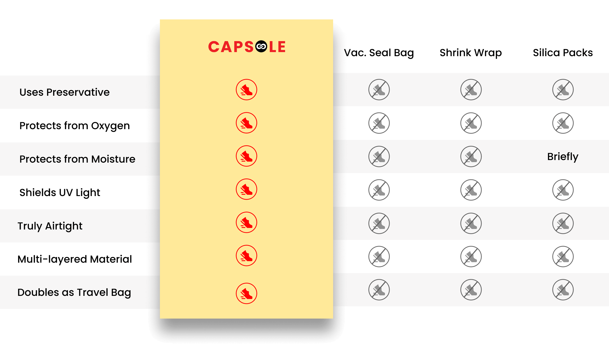Click the red shoe icon for Doubles as Travel Bag
The height and width of the screenshot is (364, 609).
[x=246, y=293]
